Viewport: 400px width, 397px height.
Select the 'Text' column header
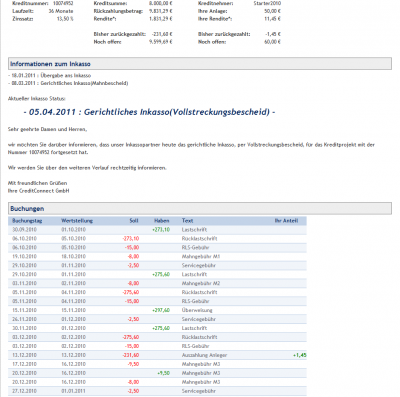pyautogui.click(x=187, y=221)
